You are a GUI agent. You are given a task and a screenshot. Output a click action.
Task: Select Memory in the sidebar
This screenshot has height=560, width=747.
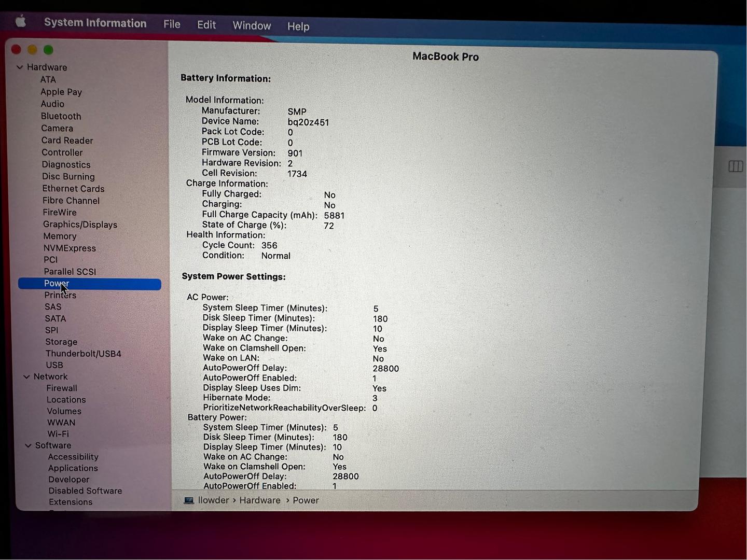coord(60,236)
